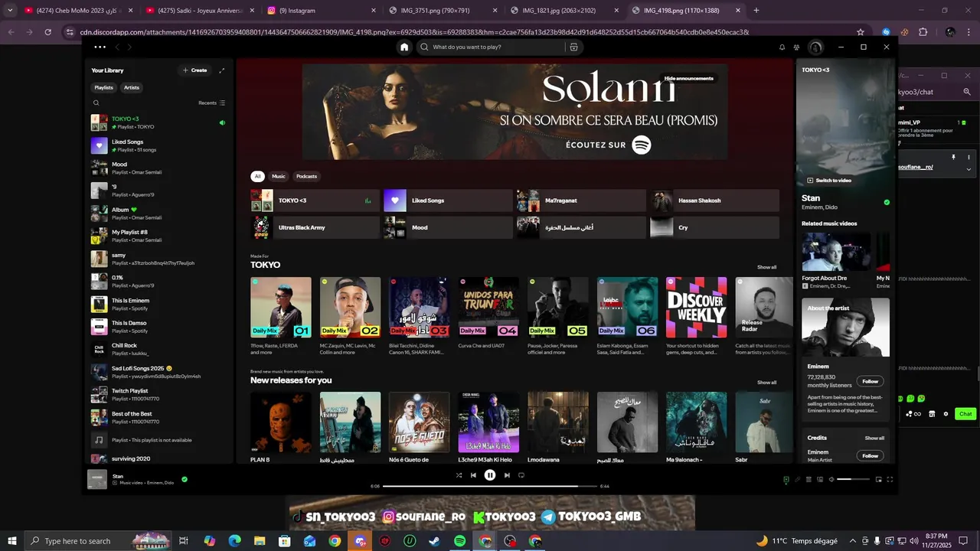Open the This Is Eminem playlist
This screenshot has width=980, height=551.
[159, 305]
